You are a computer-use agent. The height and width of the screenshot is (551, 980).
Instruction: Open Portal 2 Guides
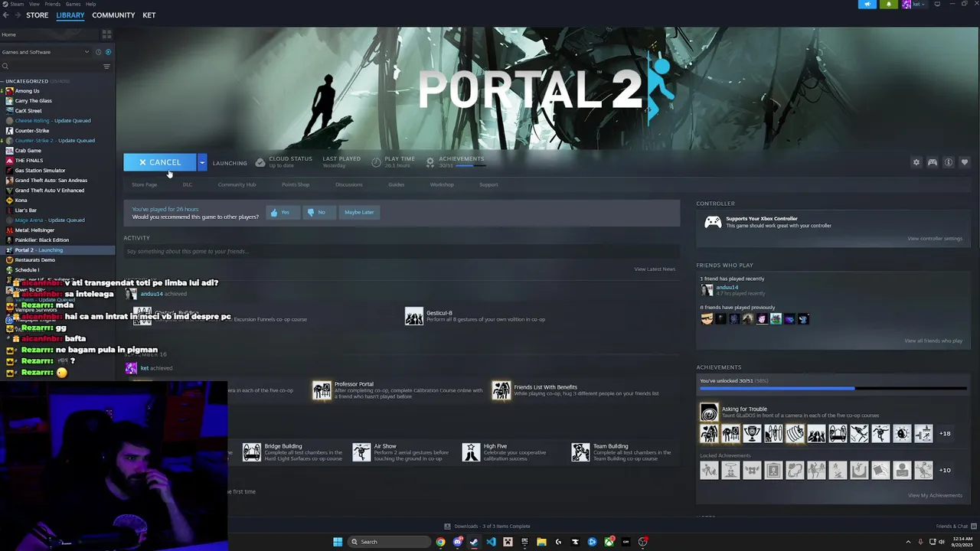pyautogui.click(x=396, y=184)
